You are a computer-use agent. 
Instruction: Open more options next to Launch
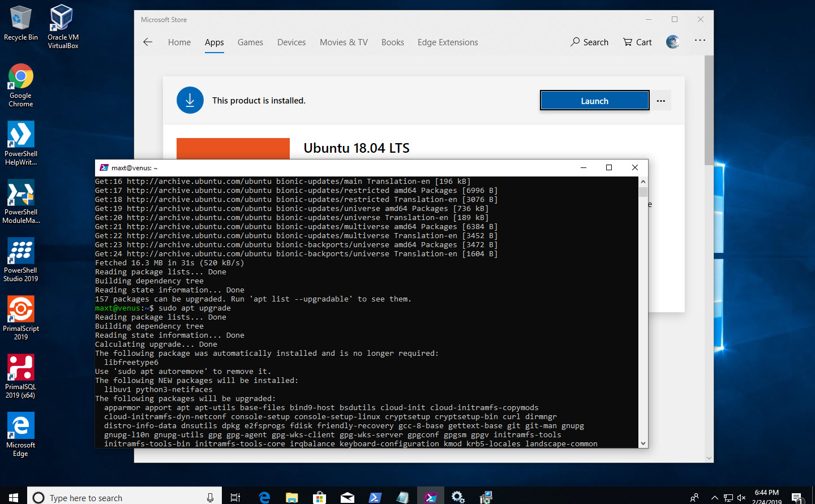pyautogui.click(x=661, y=101)
